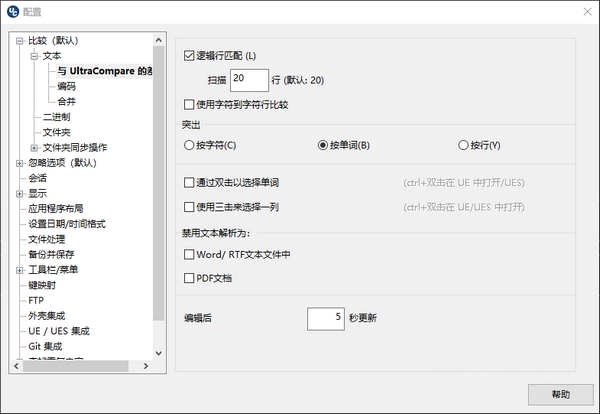The height and width of the screenshot is (414, 600).
Task: Open the FTP settings page
Action: click(x=36, y=300)
